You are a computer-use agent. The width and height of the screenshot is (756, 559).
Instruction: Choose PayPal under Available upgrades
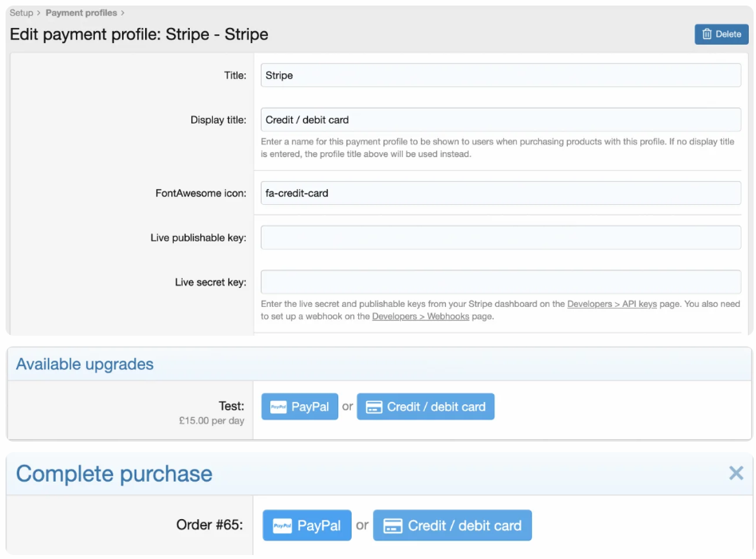click(x=299, y=407)
